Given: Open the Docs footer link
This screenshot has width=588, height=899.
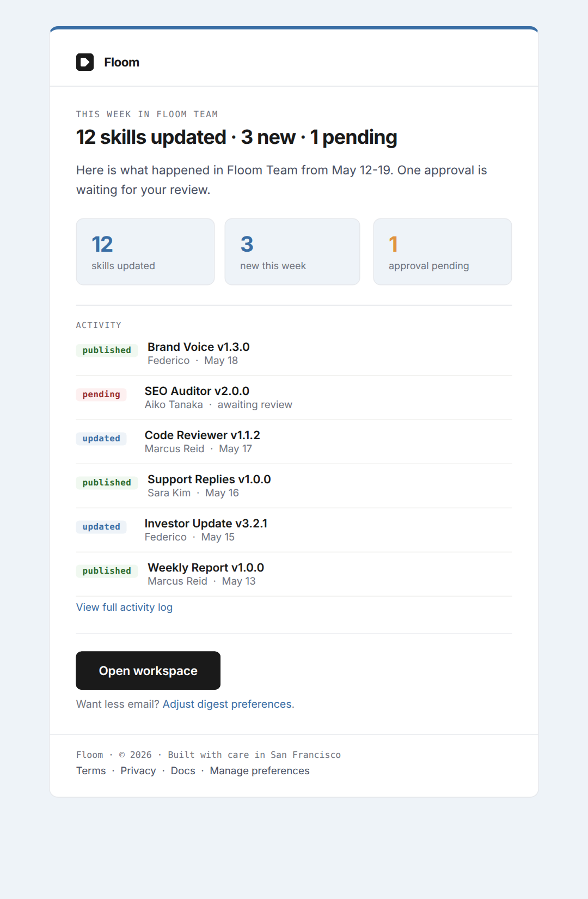Looking at the screenshot, I should click(x=183, y=770).
